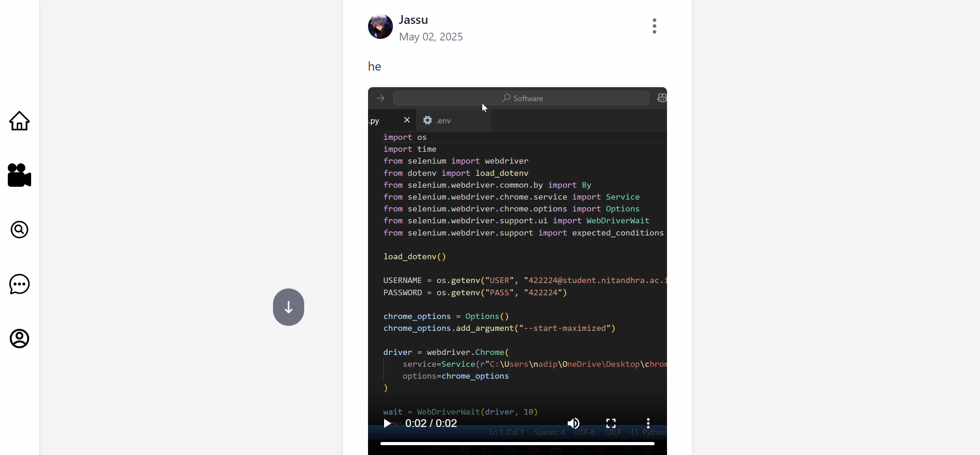This screenshot has width=980, height=455.
Task: Click the video timestamp 0:02 / 0:02
Action: click(431, 423)
